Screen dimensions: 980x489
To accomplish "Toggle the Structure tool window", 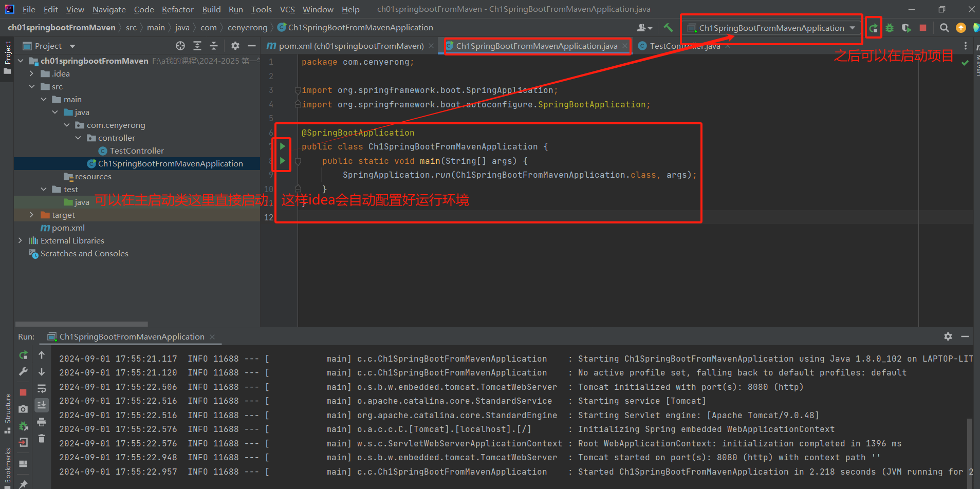I will pyautogui.click(x=7, y=413).
